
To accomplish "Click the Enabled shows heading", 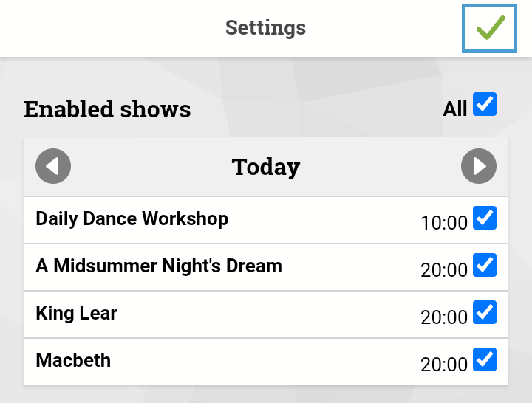I will (x=107, y=109).
